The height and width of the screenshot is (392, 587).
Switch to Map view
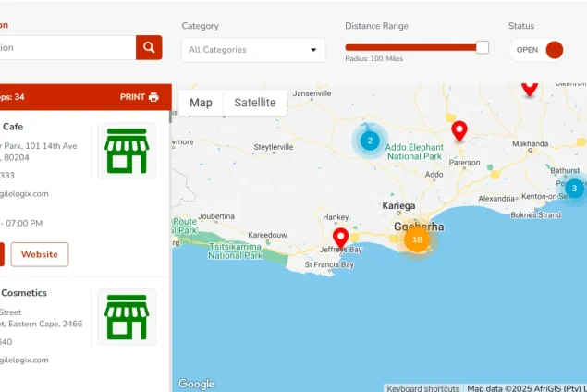(201, 103)
